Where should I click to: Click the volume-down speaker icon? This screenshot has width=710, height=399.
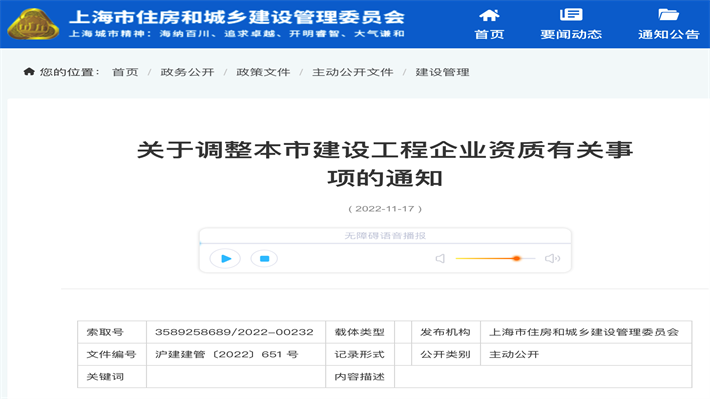(x=440, y=259)
